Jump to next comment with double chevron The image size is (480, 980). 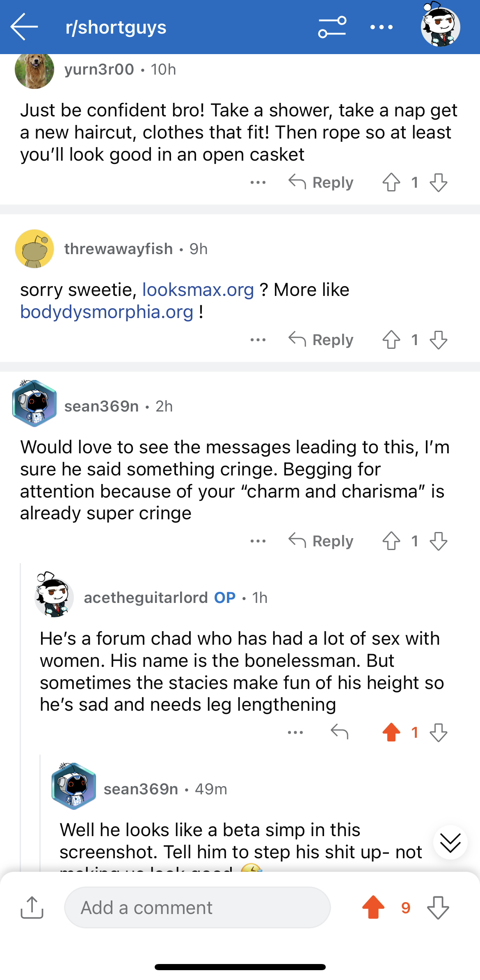click(x=450, y=842)
